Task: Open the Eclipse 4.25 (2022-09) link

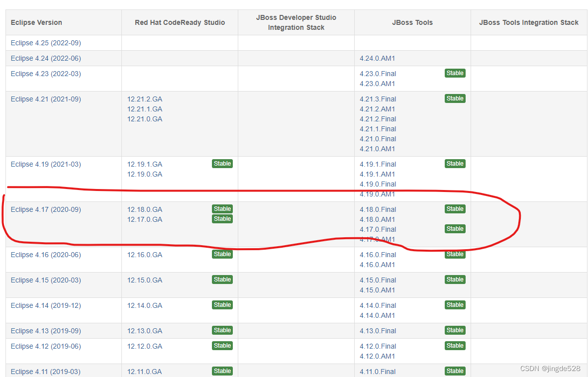Action: 46,43
